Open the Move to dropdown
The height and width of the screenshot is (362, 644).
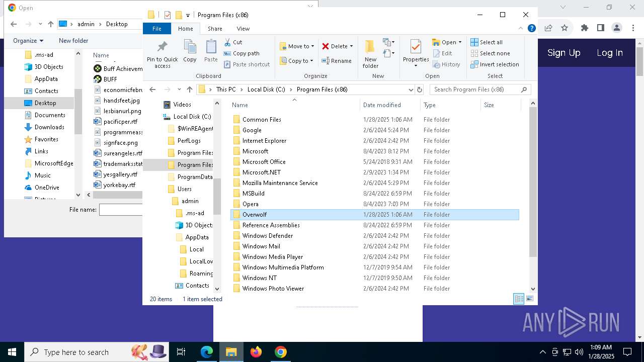[297, 46]
